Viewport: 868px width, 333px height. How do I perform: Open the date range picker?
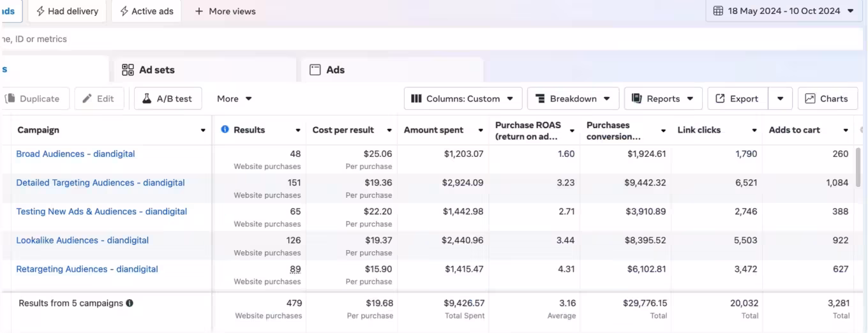[x=784, y=11]
